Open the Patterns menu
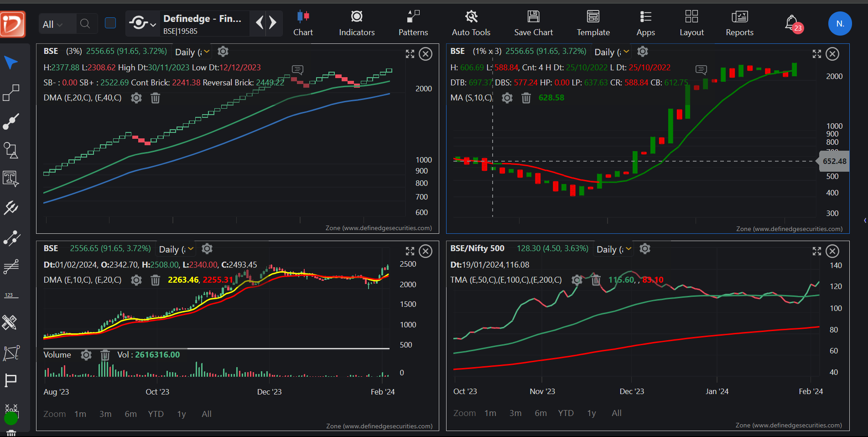This screenshot has width=868, height=437. [413, 23]
